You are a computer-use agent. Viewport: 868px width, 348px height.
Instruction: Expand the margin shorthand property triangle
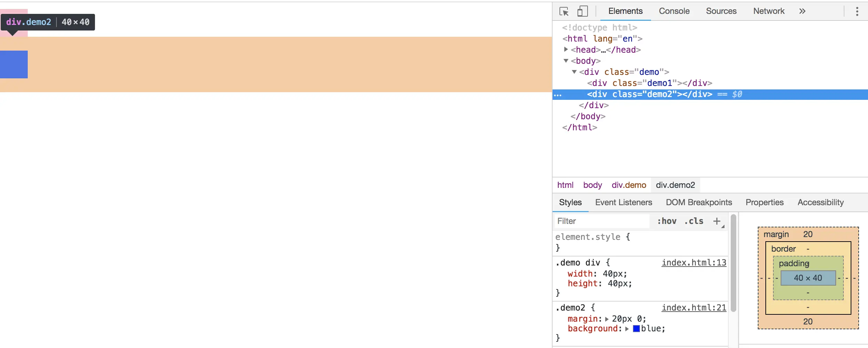coord(607,319)
